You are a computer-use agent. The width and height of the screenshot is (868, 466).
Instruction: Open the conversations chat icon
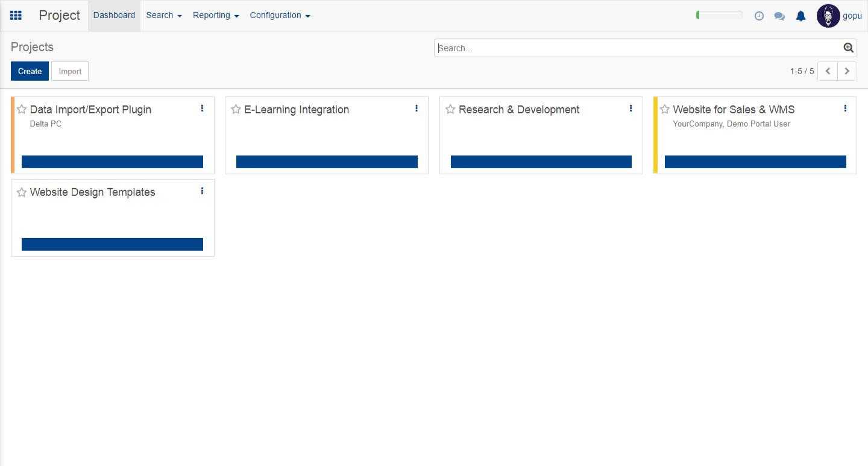click(779, 16)
